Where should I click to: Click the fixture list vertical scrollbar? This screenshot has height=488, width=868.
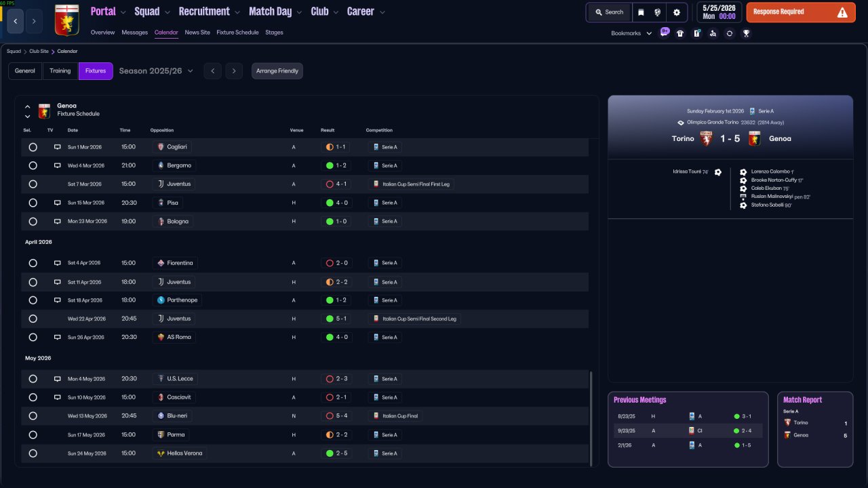[x=591, y=418]
